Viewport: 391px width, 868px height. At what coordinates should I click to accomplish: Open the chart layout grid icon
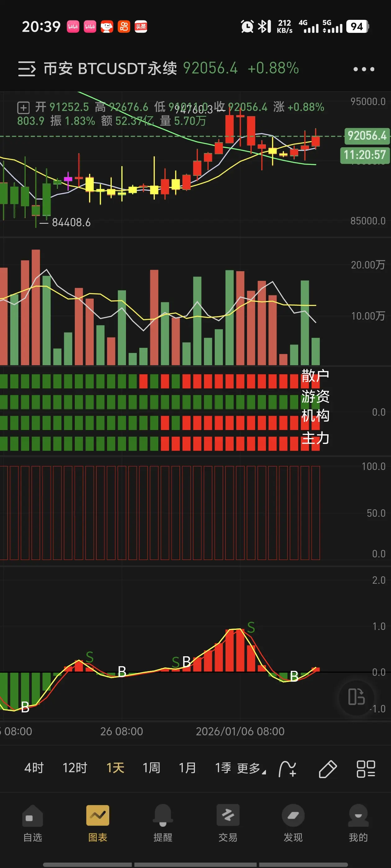click(x=366, y=769)
